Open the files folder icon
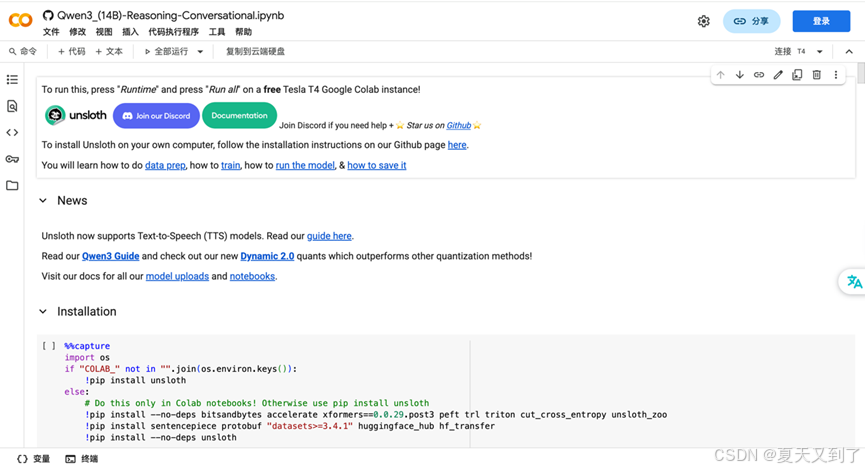The width and height of the screenshot is (865, 470). 12,185
